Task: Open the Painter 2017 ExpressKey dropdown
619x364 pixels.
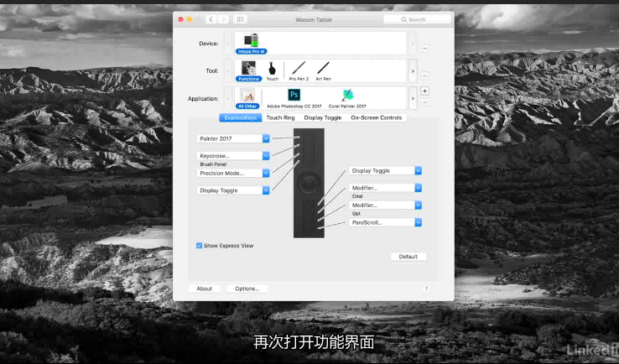Action: pyautogui.click(x=233, y=138)
